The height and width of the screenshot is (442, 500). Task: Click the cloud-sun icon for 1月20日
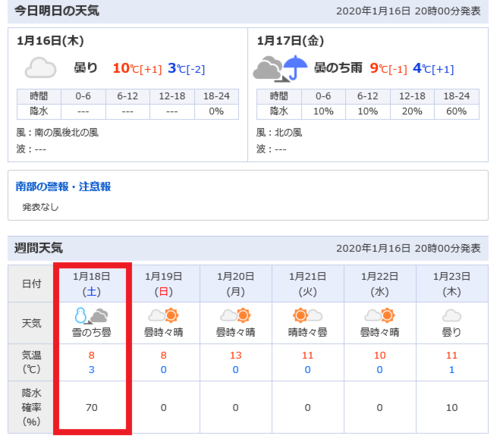(x=235, y=315)
